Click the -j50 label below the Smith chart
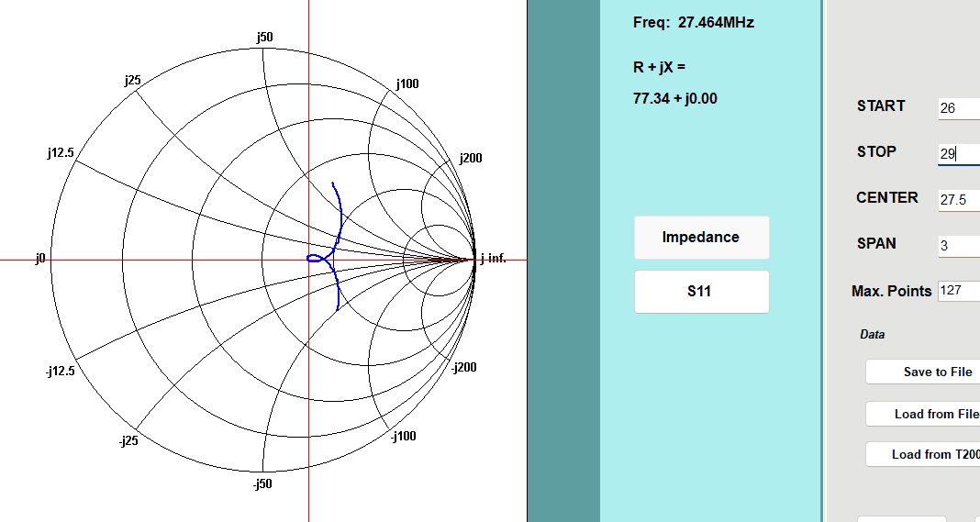 [x=262, y=483]
